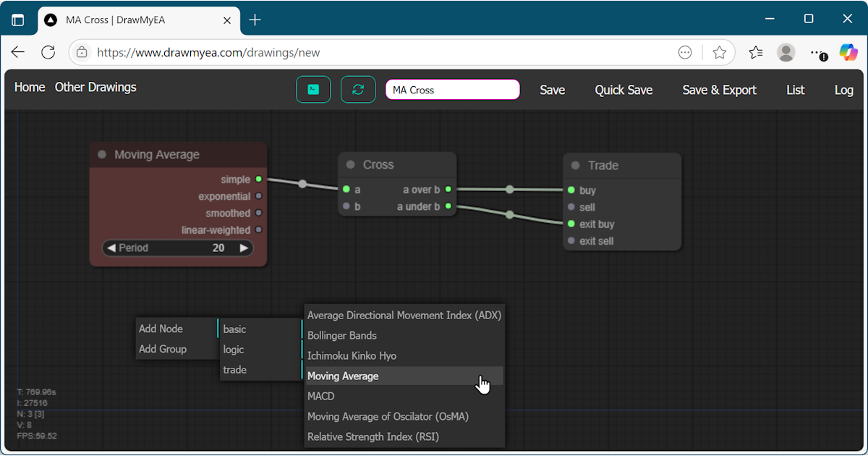Toggle the Trade node collapse dot
868x456 pixels.
(576, 166)
